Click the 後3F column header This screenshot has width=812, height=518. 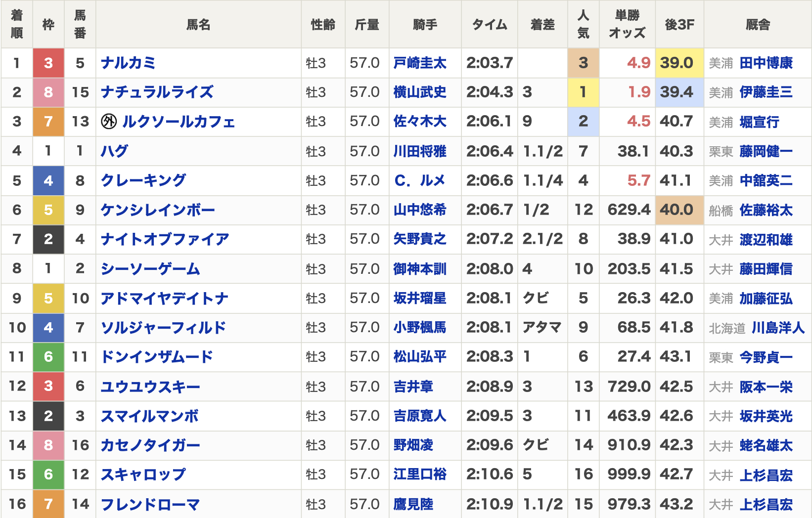pyautogui.click(x=679, y=24)
